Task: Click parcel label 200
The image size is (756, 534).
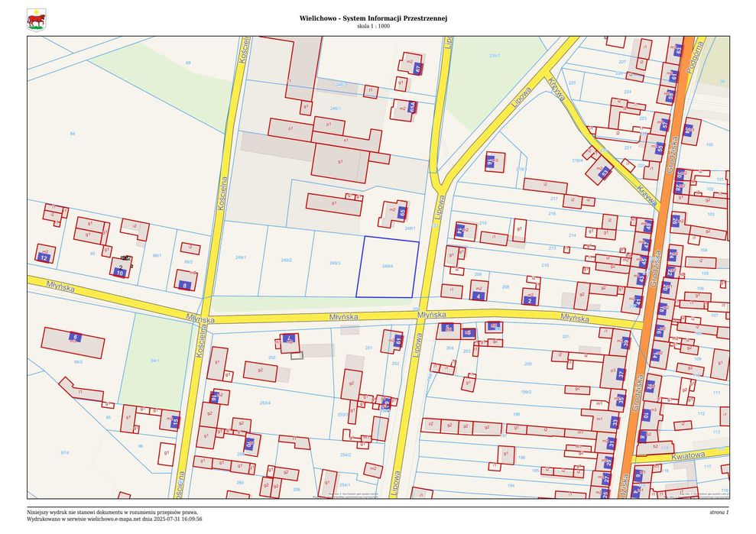Action: (x=528, y=364)
